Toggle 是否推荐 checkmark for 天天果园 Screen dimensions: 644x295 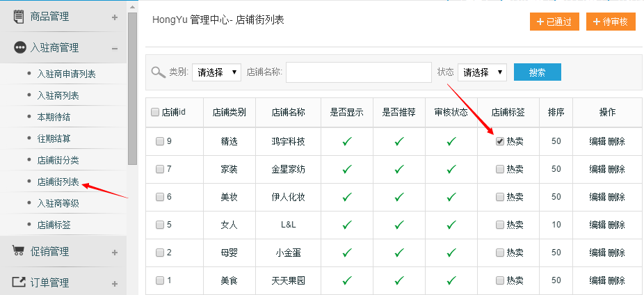click(x=399, y=280)
